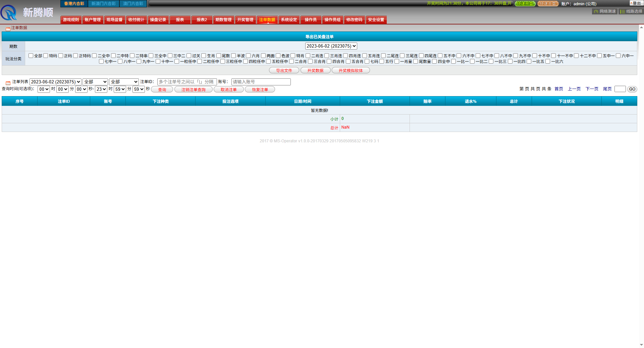644x348 pixels.
Task: Enable the 七码 checkbox
Action: click(367, 61)
